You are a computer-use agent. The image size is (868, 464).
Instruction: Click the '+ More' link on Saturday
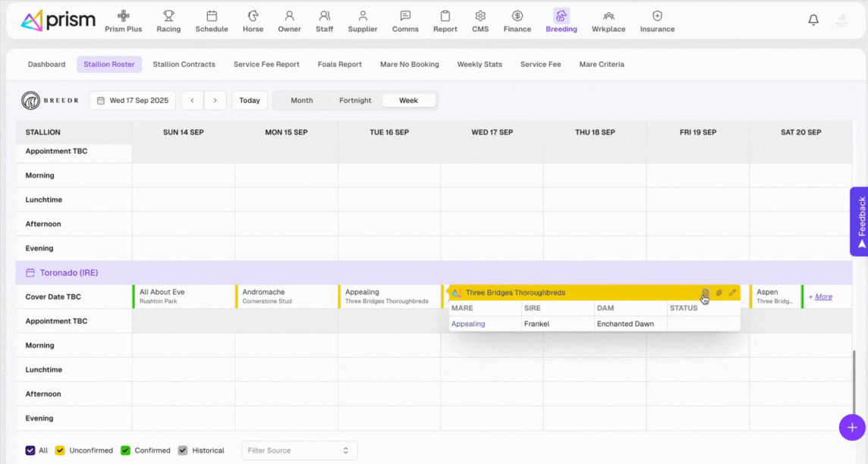[x=819, y=297]
